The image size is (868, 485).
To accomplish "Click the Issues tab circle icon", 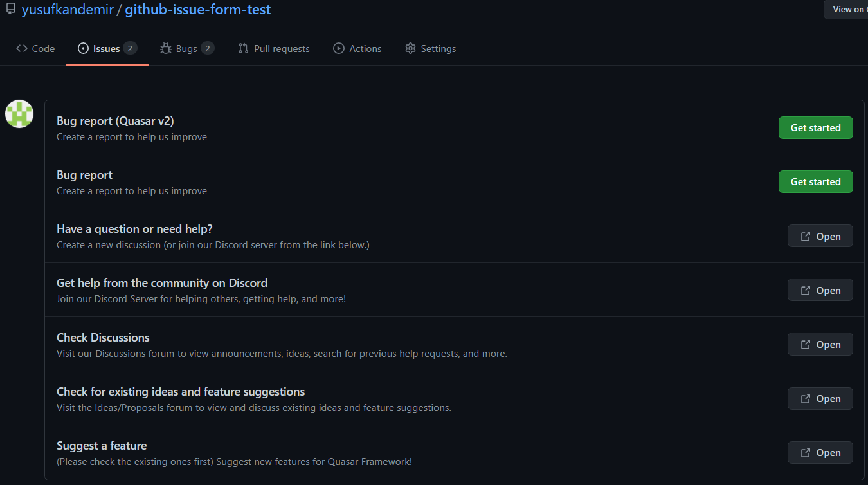I will (x=83, y=49).
